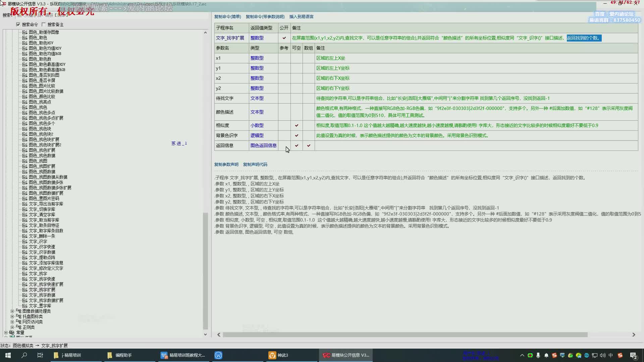Click the left tree vertical scrollbar thumb
The width and height of the screenshot is (644, 362).
pyautogui.click(x=205, y=271)
